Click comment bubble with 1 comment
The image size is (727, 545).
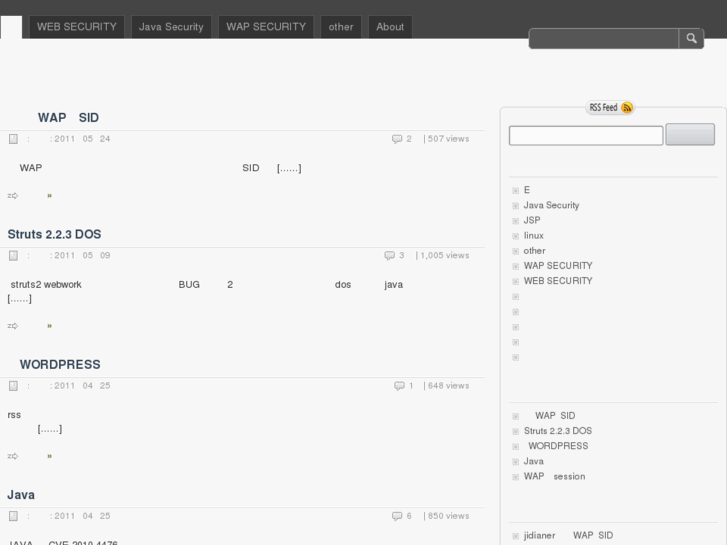[399, 386]
